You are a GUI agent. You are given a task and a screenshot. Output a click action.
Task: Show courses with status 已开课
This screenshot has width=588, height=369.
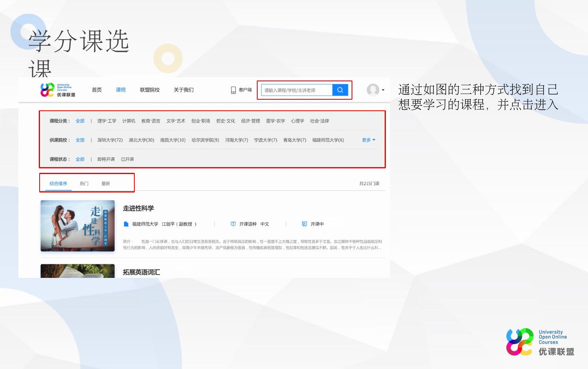point(127,159)
